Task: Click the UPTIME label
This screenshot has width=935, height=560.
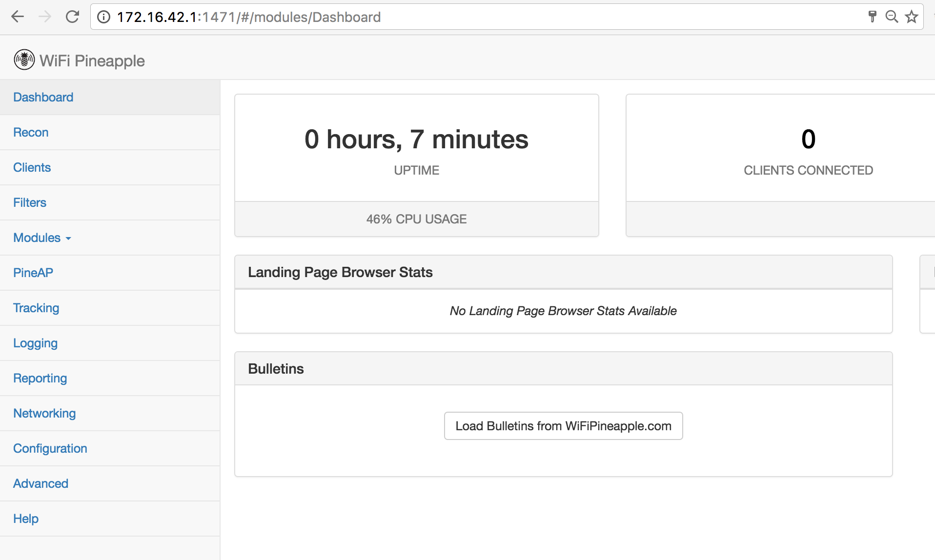Action: point(416,170)
